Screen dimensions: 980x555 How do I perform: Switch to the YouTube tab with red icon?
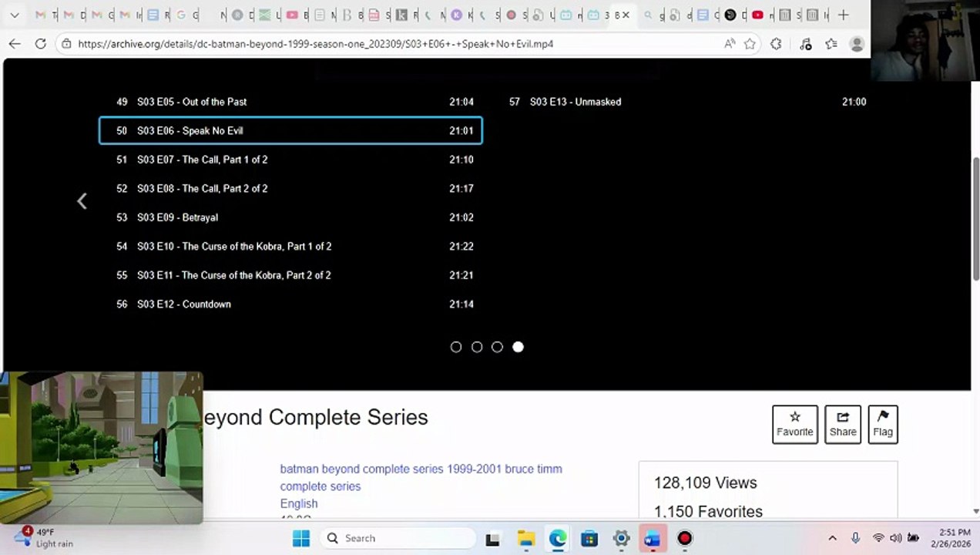point(758,15)
